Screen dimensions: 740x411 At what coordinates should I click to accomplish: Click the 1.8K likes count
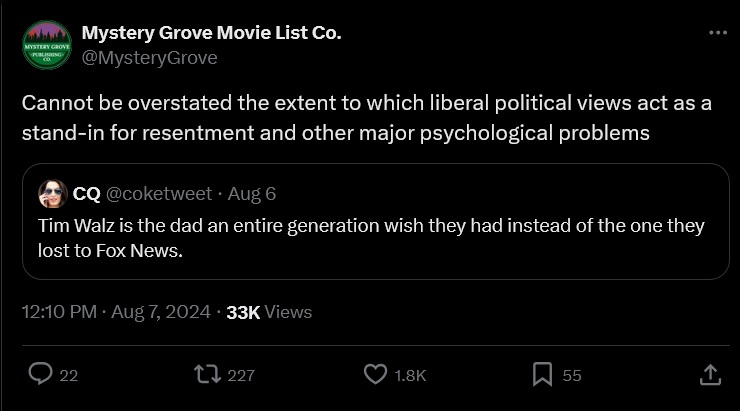point(410,375)
